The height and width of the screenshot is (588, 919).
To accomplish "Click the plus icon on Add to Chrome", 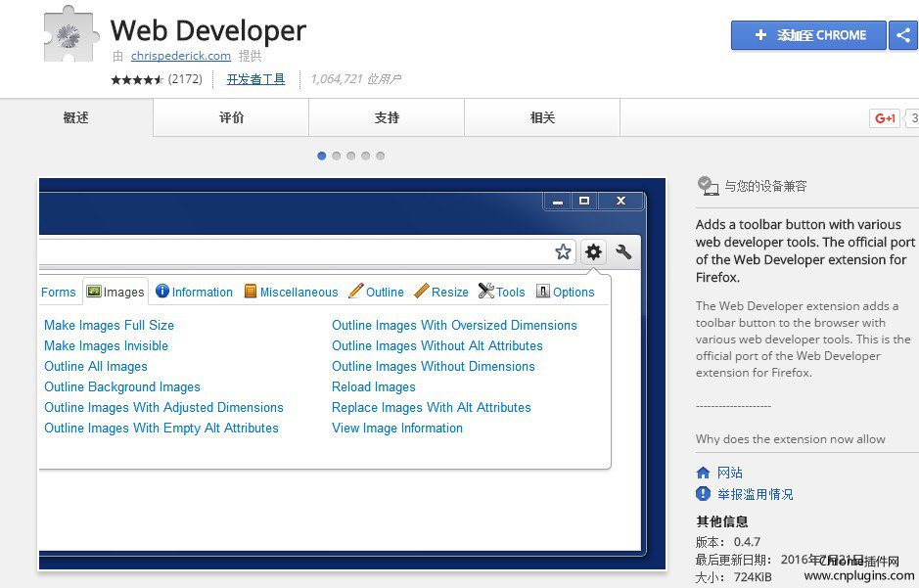I will click(760, 35).
